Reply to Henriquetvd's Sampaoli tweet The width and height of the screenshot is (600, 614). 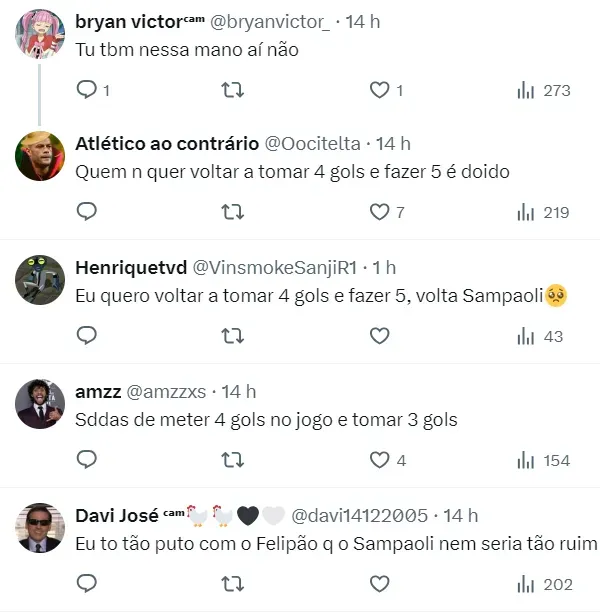[x=87, y=336]
